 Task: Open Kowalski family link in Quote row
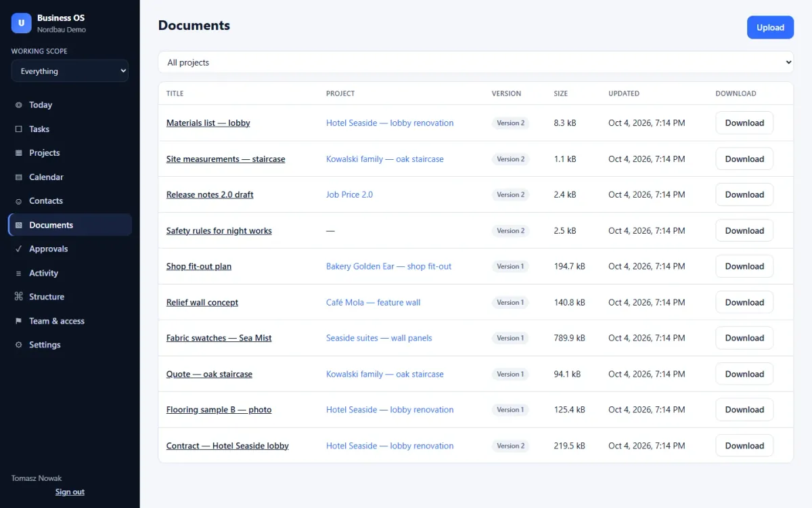[385, 374]
